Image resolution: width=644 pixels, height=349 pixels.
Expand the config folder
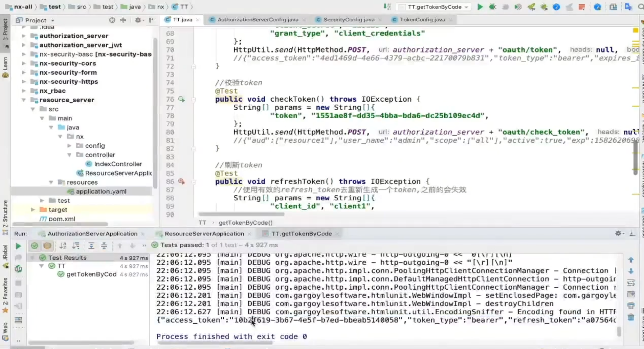click(69, 145)
